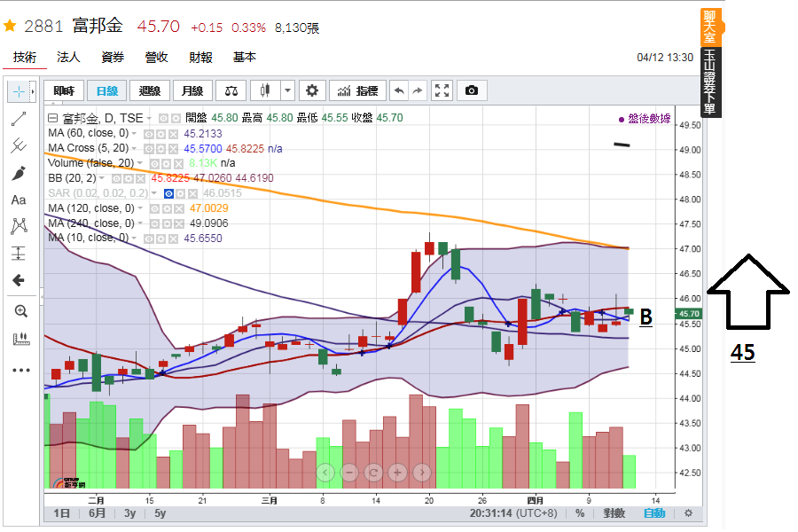Image resolution: width=798 pixels, height=532 pixels.
Task: Toggle visibility of MA (60, close, 0)
Action: (149, 135)
